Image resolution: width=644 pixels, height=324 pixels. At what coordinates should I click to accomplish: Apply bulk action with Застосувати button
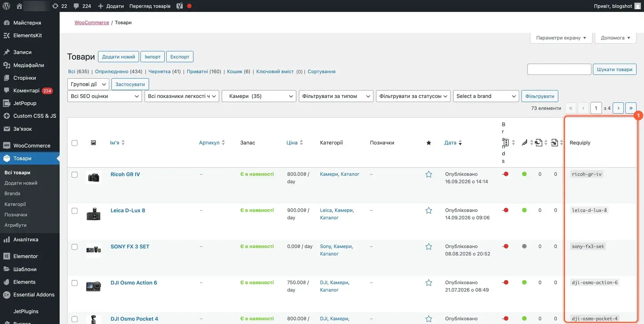pyautogui.click(x=130, y=84)
